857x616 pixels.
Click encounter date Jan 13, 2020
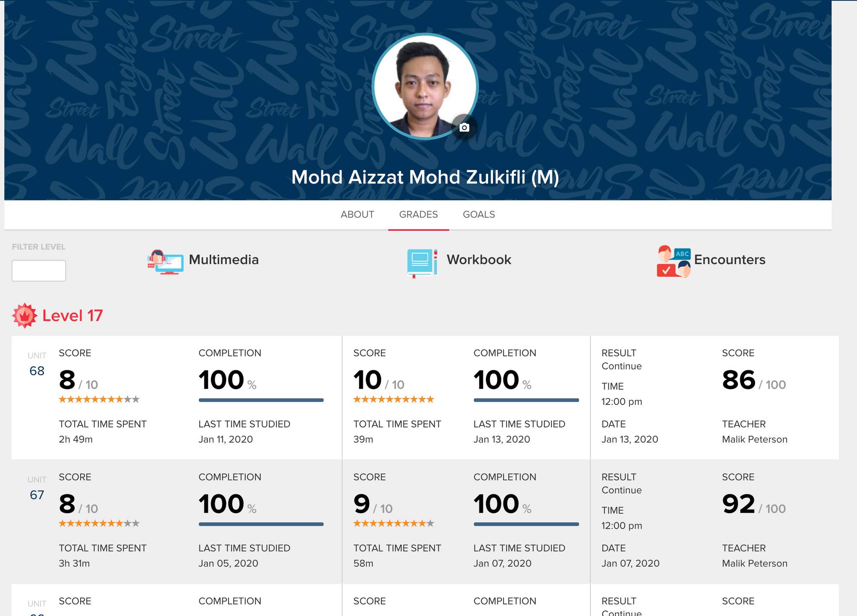pyautogui.click(x=629, y=440)
